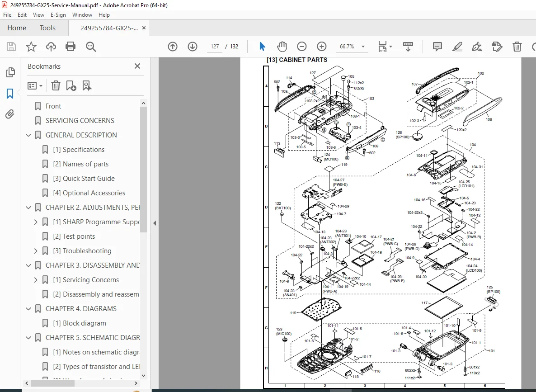Open the View menu
This screenshot has height=392, width=536.
coord(38,15)
